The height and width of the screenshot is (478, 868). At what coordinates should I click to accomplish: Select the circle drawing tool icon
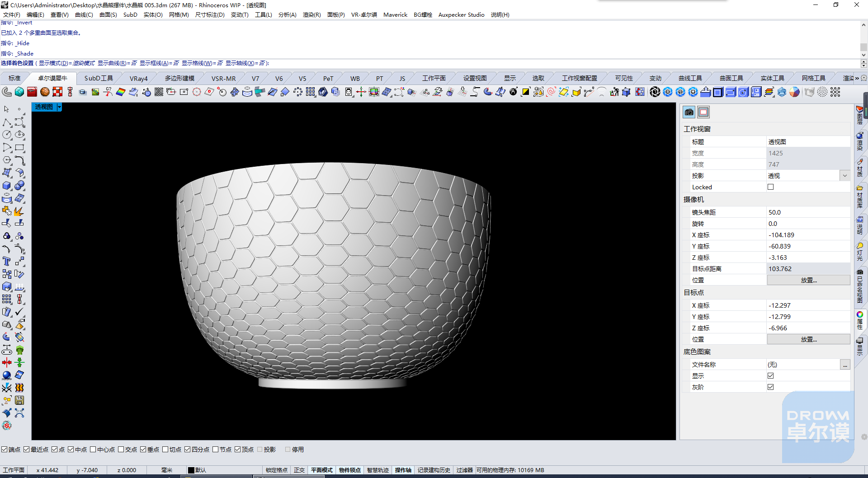click(7, 135)
